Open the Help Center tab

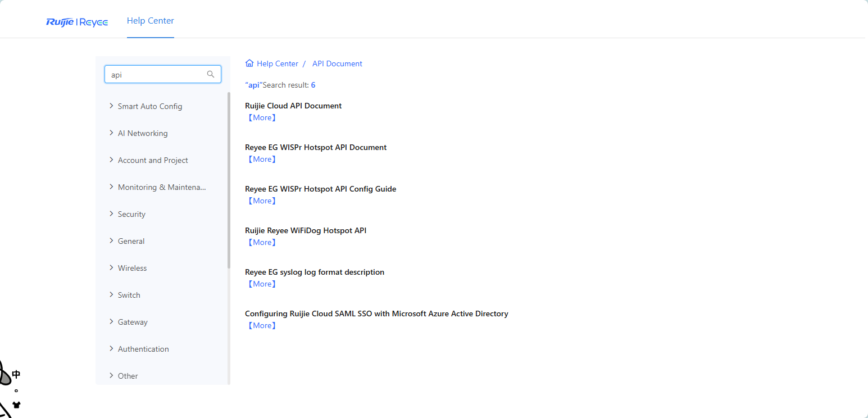point(151,21)
